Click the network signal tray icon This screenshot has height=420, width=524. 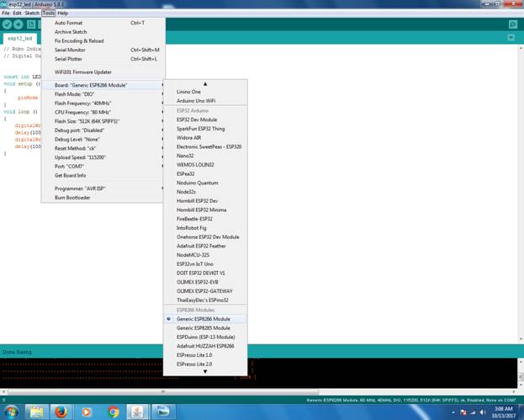(473, 412)
